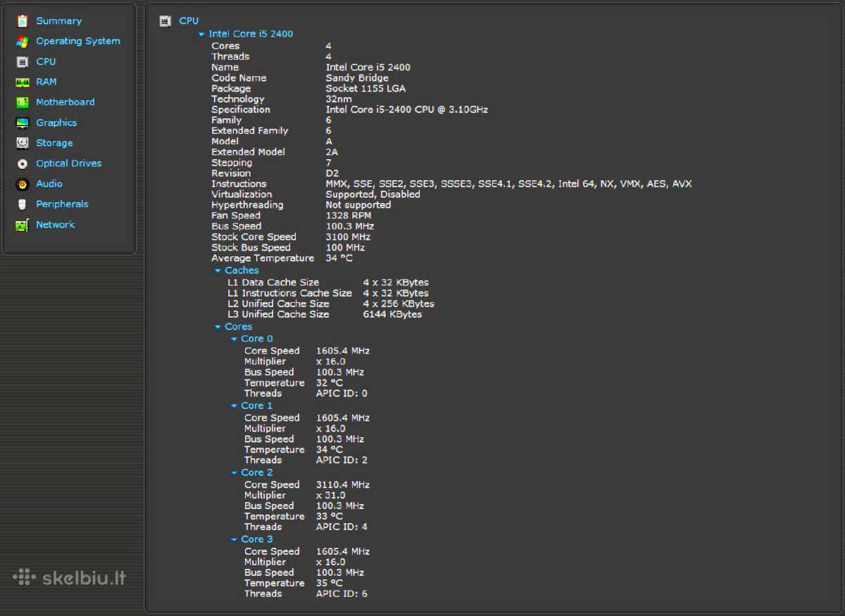Click the Optical Drives disc icon
The image size is (845, 616).
click(x=23, y=163)
